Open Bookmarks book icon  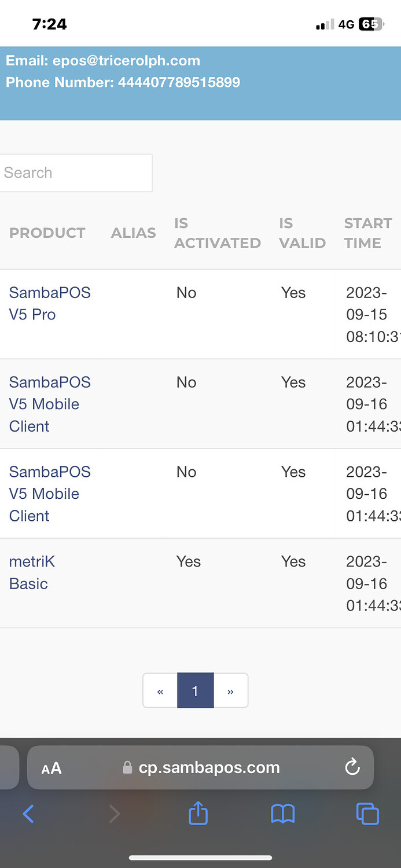coord(283,814)
